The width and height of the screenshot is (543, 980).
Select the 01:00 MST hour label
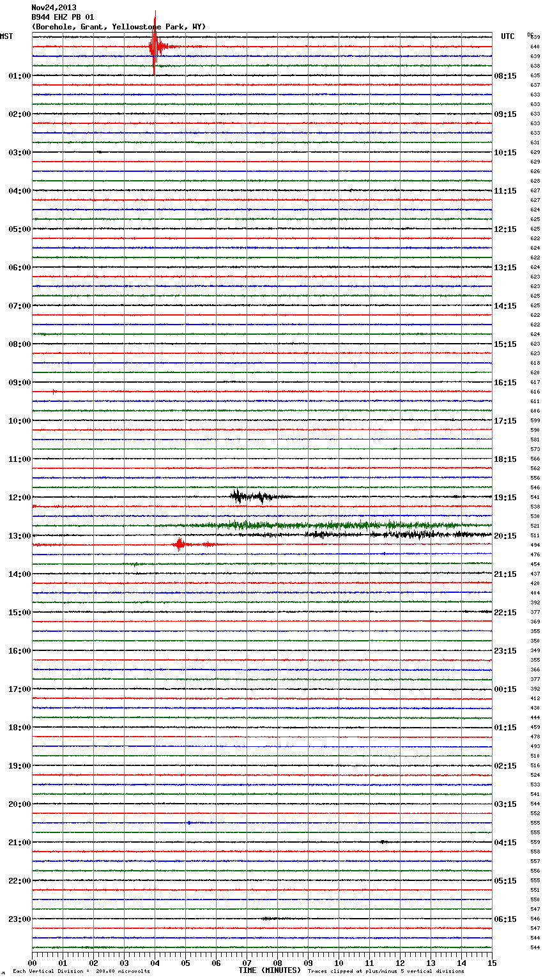coord(20,76)
